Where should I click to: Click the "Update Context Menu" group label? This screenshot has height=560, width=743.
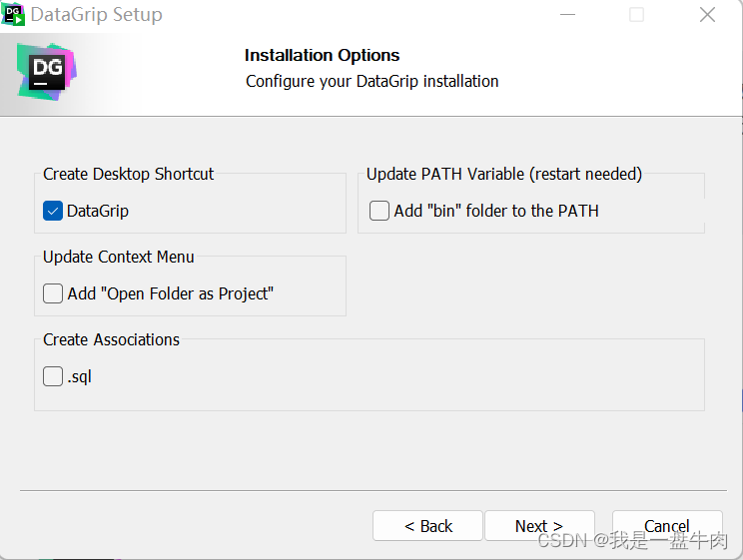[118, 257]
